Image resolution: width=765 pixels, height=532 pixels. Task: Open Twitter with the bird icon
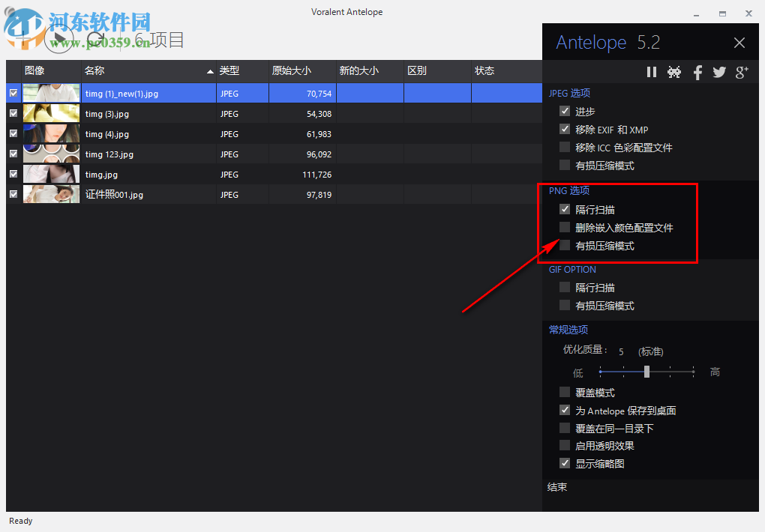[x=718, y=71]
